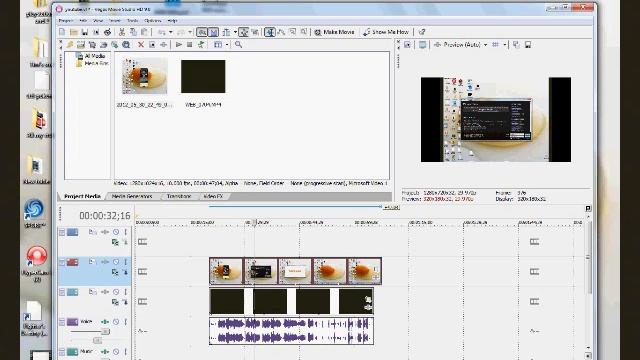This screenshot has width=640, height=360.
Task: Open the Options menu
Action: tap(153, 20)
